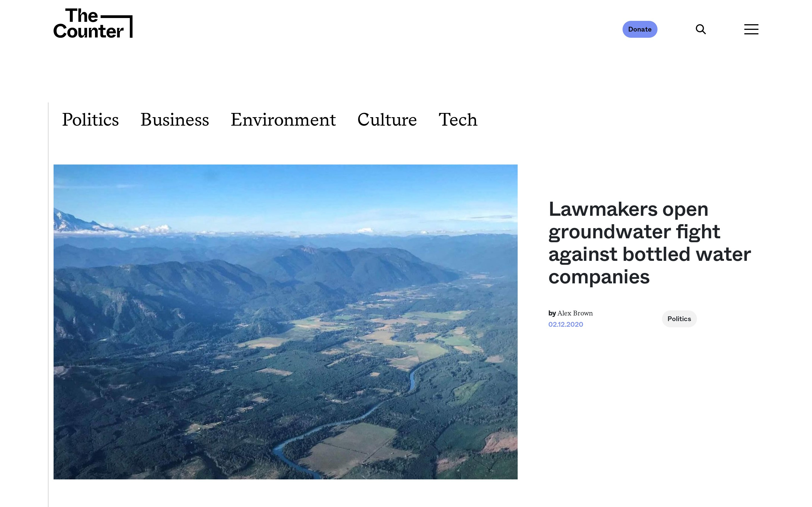Open the Business section
Screen dimensions: 812x507
pos(175,120)
